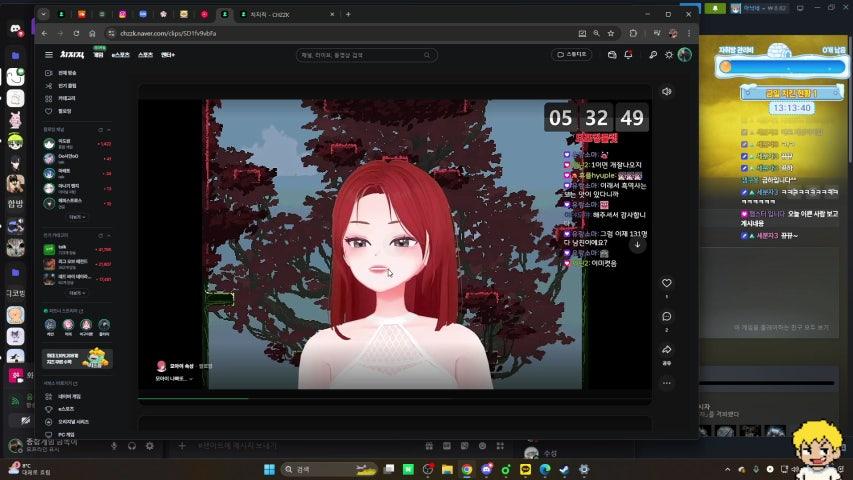Reload the page in Chrome
Image resolution: width=853 pixels, height=480 pixels.
tap(76, 33)
